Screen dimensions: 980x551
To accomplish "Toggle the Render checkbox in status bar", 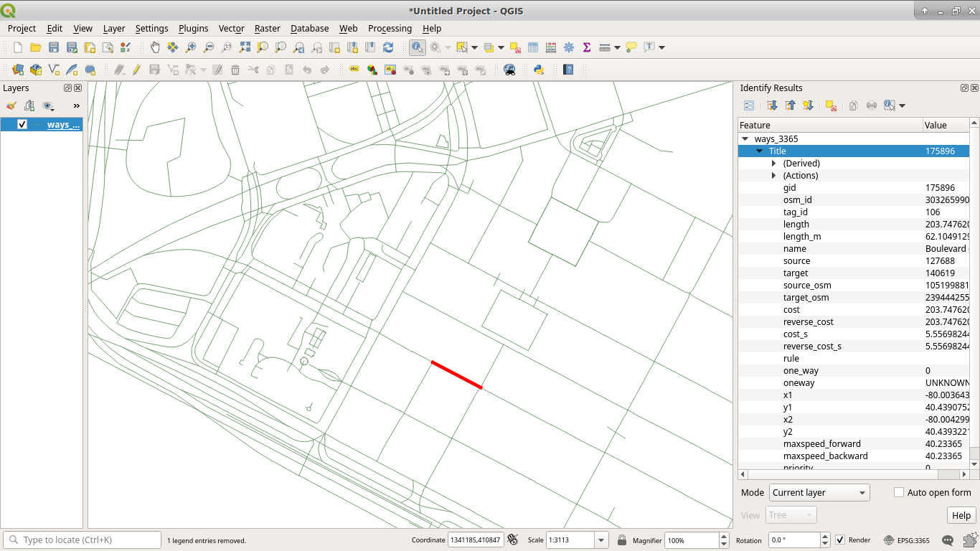I will [840, 540].
